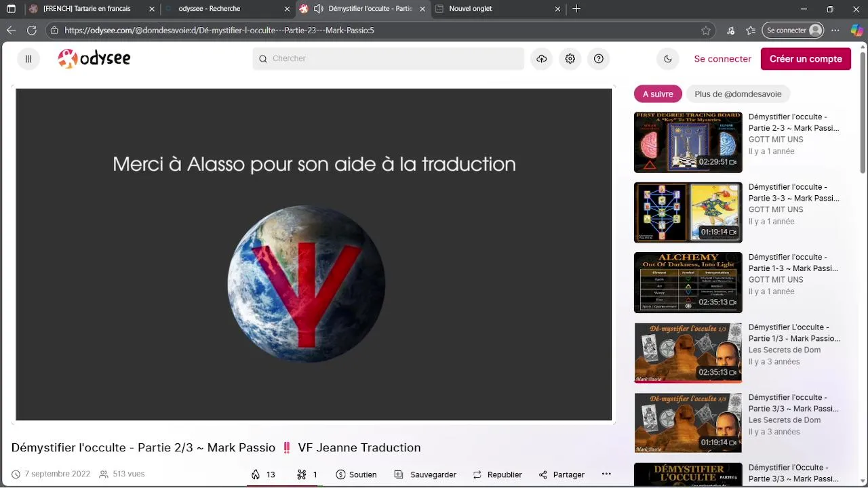Go to Odysee home via logo
This screenshot has width=868, height=488.
click(x=94, y=59)
